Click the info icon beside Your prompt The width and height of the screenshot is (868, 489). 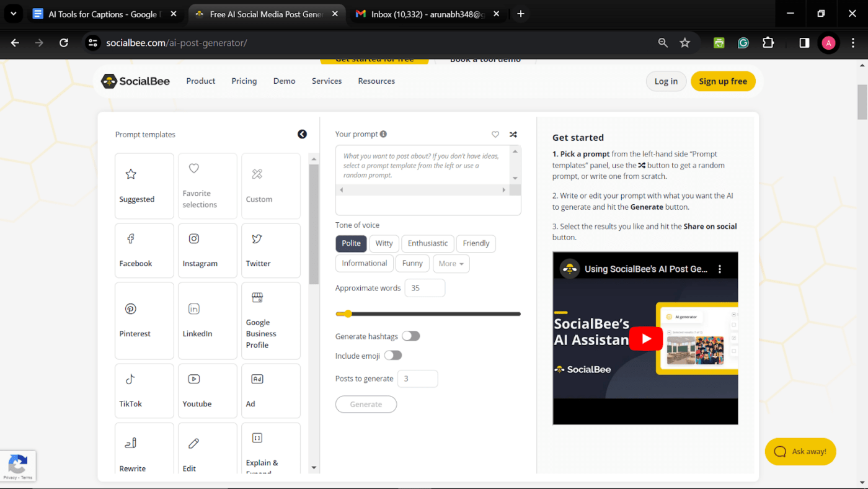383,134
